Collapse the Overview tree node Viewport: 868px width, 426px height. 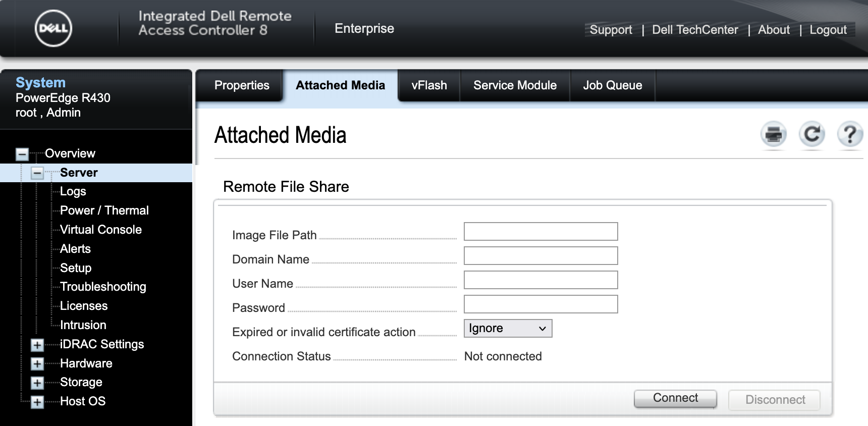pyautogui.click(x=22, y=154)
